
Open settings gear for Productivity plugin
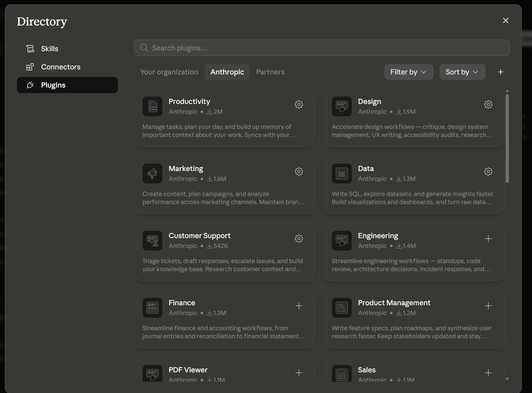pos(299,104)
